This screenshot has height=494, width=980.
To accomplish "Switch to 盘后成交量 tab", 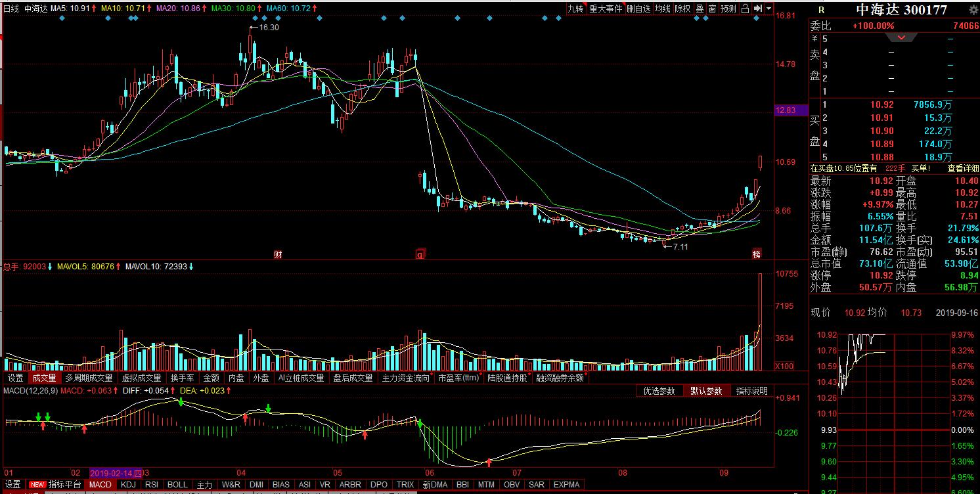I will pos(353,378).
